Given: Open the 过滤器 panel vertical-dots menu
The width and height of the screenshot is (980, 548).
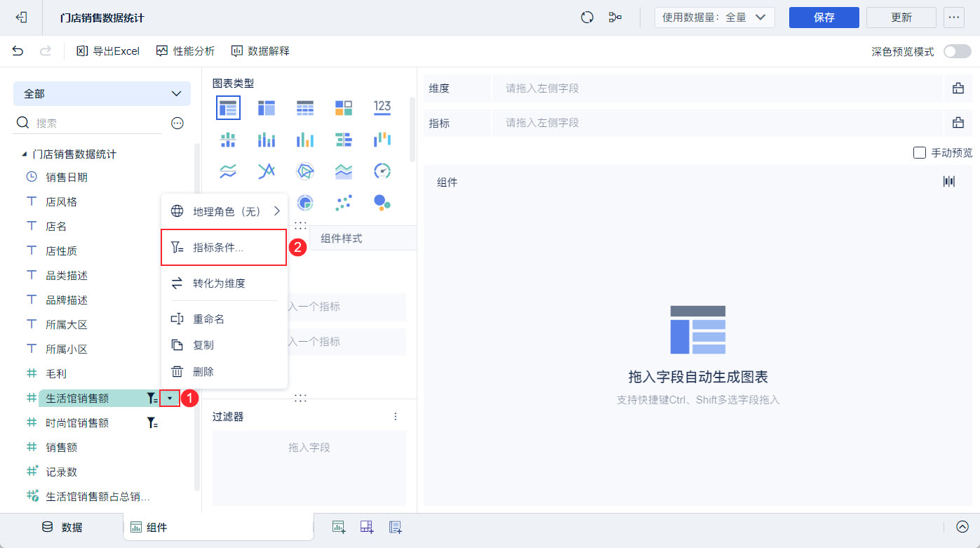Looking at the screenshot, I should 396,417.
